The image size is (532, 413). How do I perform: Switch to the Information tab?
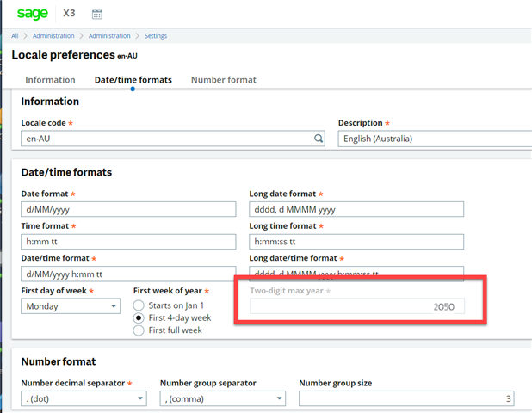(49, 80)
